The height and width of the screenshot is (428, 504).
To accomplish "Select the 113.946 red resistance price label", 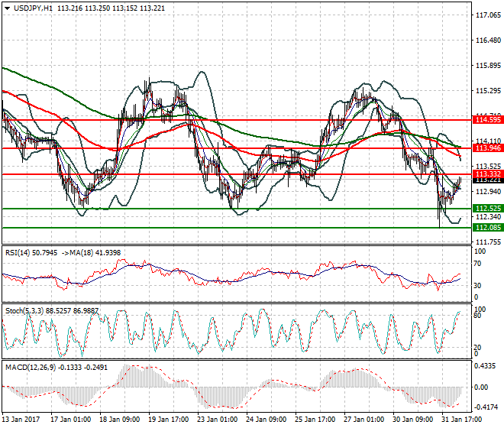I will pyautogui.click(x=488, y=148).
